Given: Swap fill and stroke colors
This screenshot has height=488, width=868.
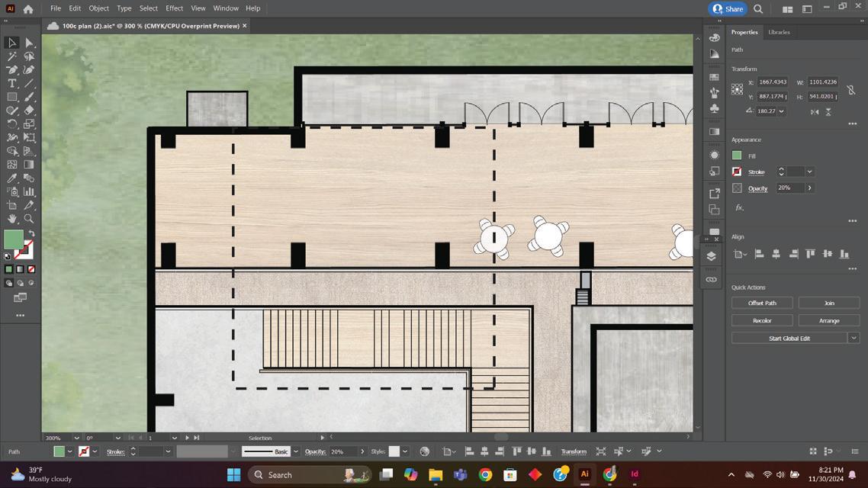Looking at the screenshot, I should [x=31, y=233].
